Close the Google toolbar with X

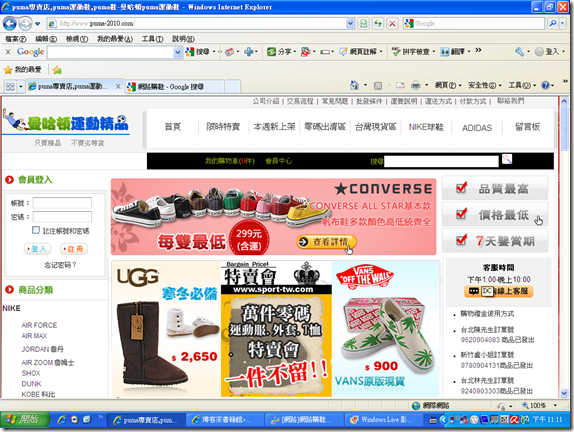pyautogui.click(x=8, y=52)
